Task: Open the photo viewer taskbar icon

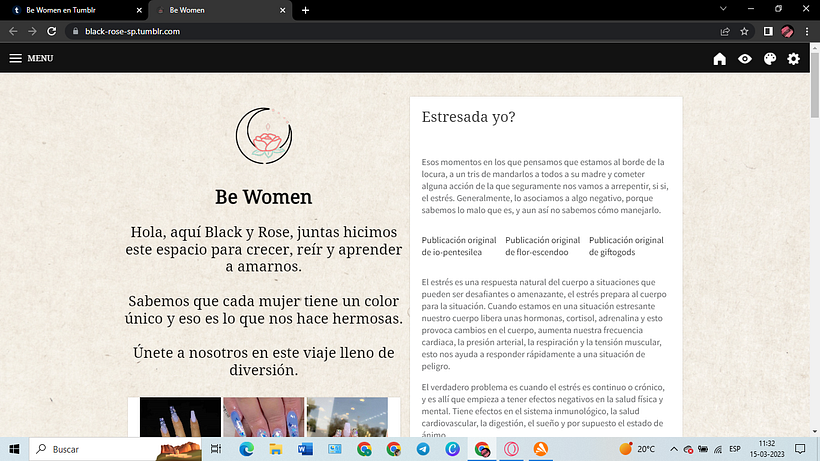Action: 334,449
